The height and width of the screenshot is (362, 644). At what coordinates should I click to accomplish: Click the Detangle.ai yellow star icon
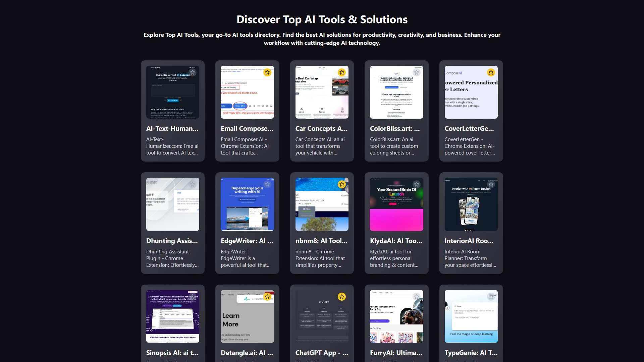[267, 297]
